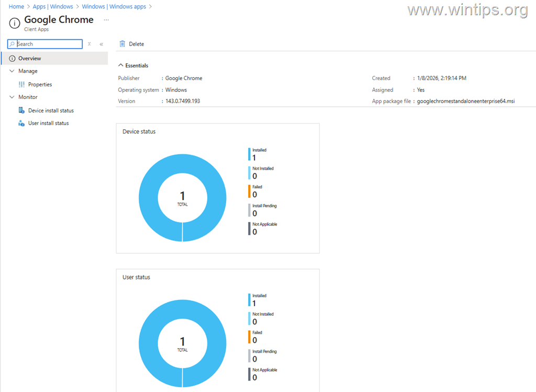Image resolution: width=536 pixels, height=392 pixels.
Task: Clear the search with the X icon
Action: click(90, 44)
